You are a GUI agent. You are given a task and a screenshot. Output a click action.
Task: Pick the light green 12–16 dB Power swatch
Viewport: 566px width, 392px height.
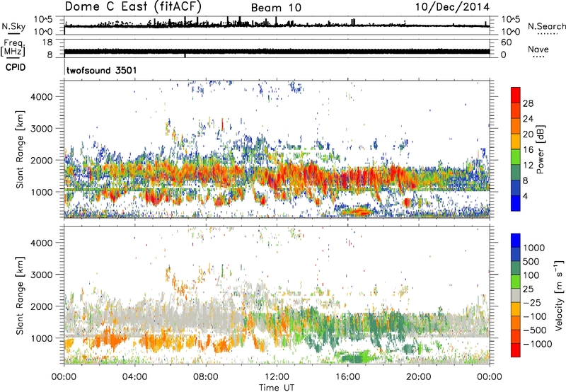pyautogui.click(x=516, y=156)
